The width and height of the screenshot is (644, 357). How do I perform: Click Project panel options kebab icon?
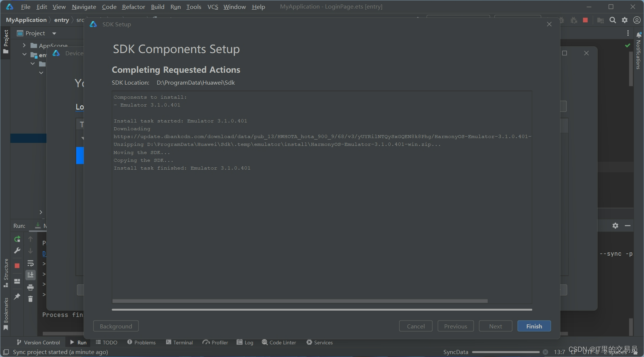pyautogui.click(x=628, y=33)
